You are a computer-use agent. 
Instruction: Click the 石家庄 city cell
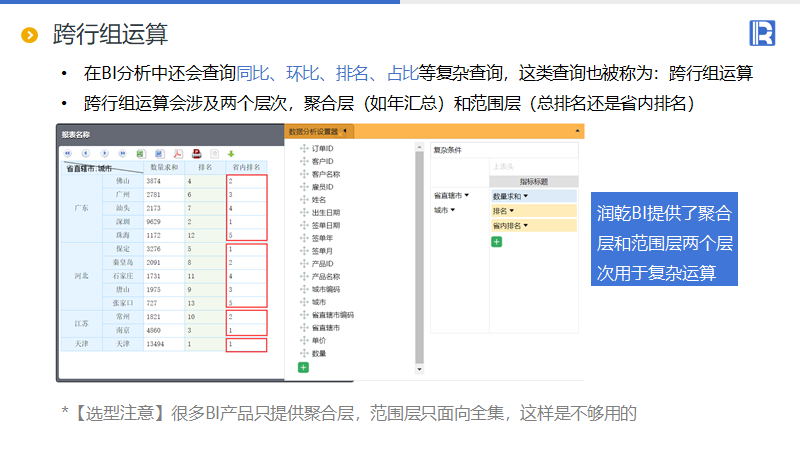coord(122,276)
